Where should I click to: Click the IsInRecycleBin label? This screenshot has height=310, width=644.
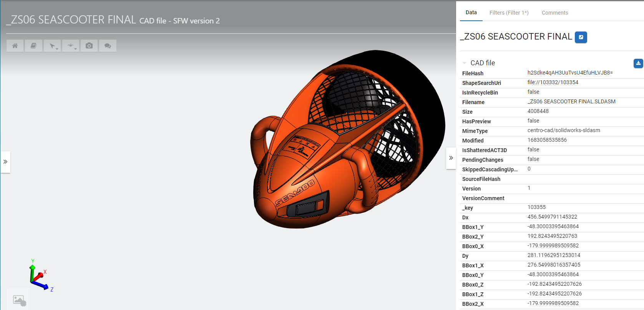[480, 93]
